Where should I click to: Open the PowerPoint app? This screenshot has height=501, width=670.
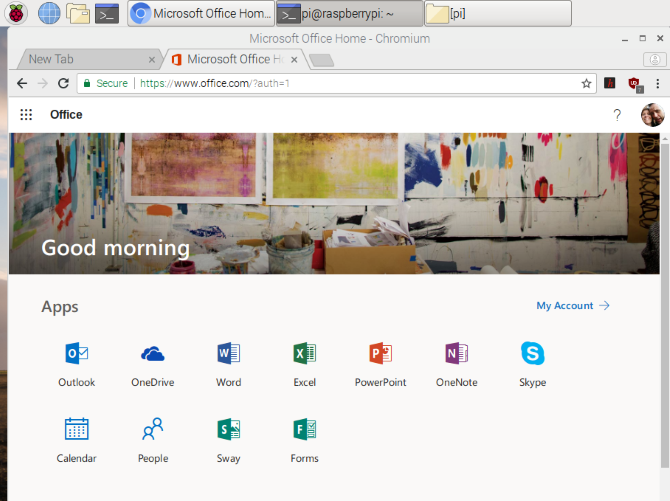click(x=380, y=354)
